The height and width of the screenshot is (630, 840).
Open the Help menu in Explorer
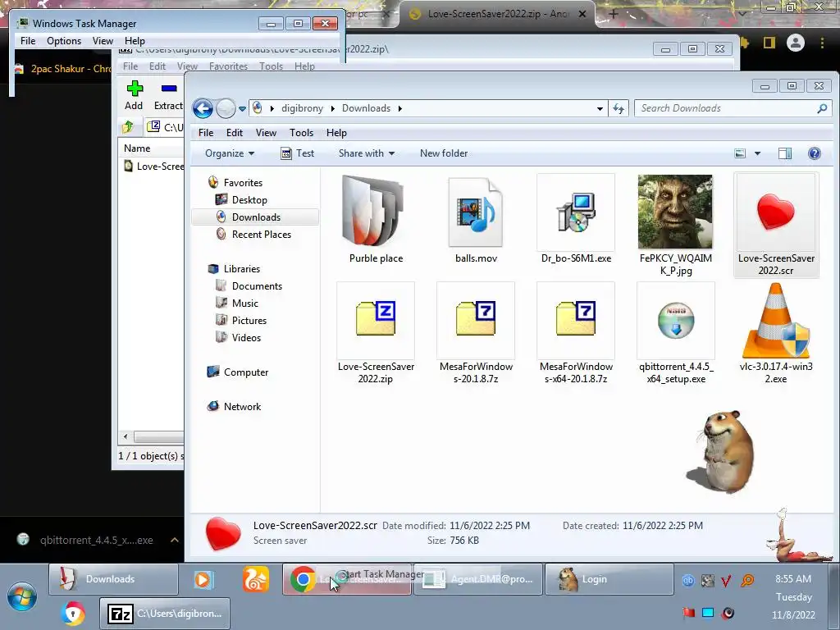click(x=336, y=133)
